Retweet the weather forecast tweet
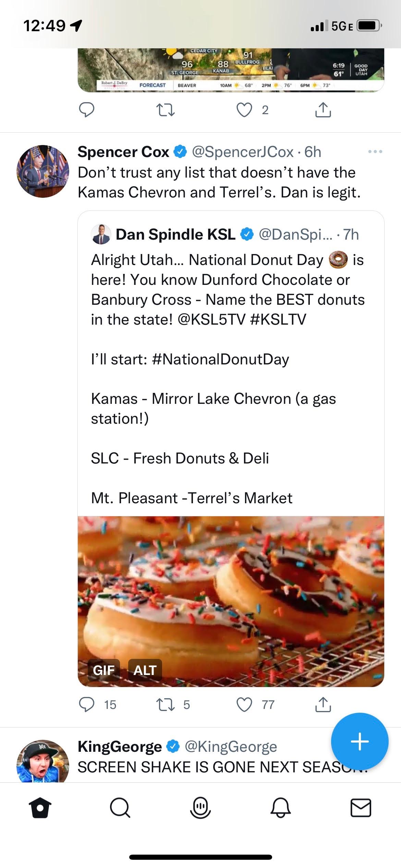This screenshot has width=401, height=868. [166, 110]
